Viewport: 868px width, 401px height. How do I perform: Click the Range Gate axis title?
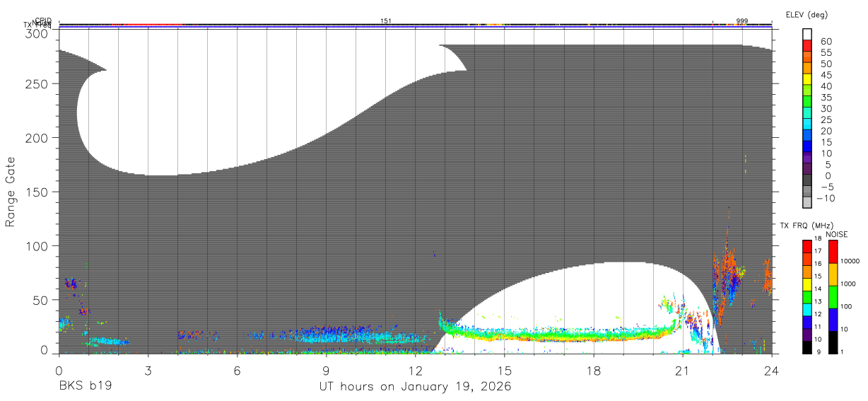[11, 192]
